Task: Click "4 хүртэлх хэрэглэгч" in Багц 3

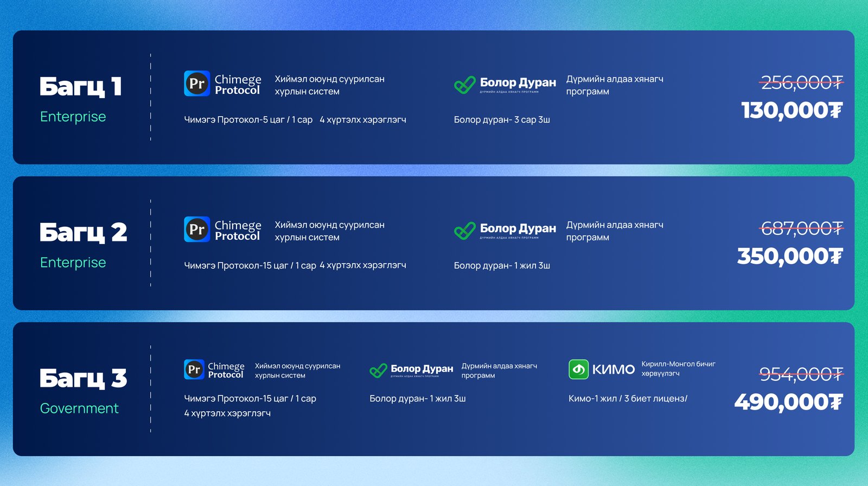Action: coord(227,413)
